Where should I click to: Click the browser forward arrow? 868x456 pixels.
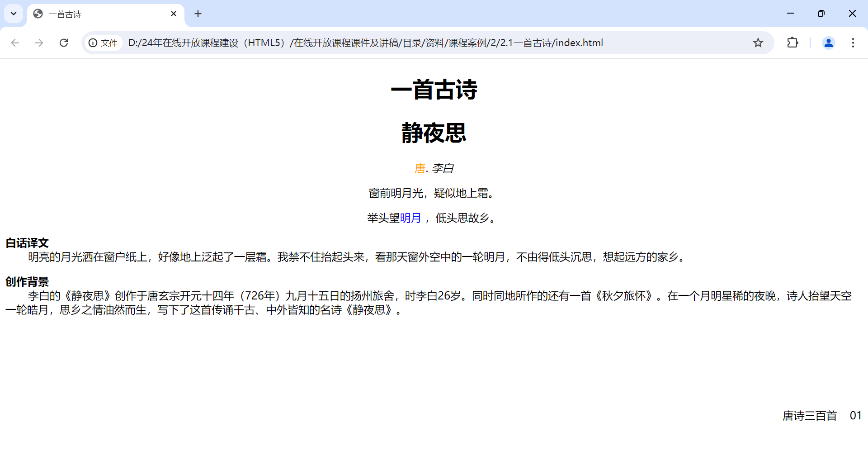tap(39, 43)
